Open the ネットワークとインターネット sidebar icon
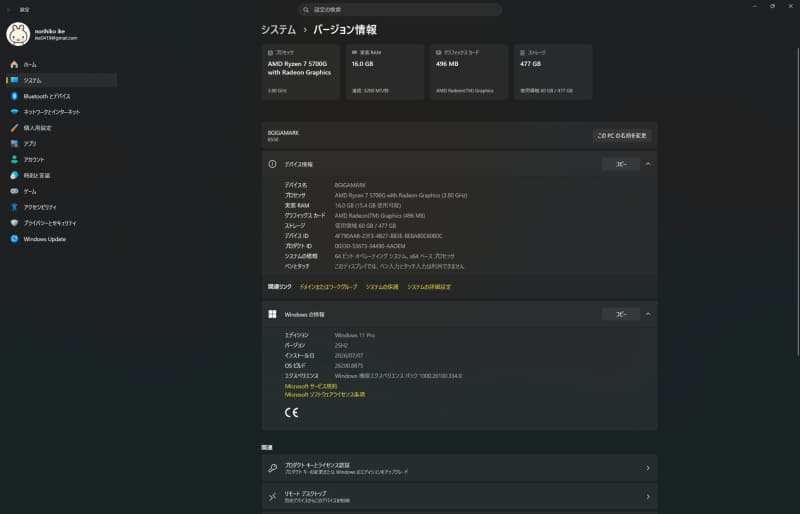800x514 pixels. coord(14,112)
